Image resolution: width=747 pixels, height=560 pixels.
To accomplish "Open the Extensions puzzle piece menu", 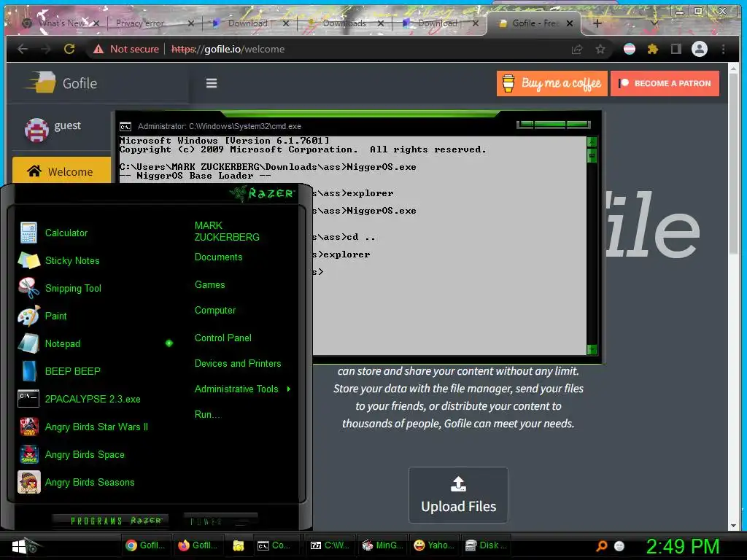I will tap(653, 49).
